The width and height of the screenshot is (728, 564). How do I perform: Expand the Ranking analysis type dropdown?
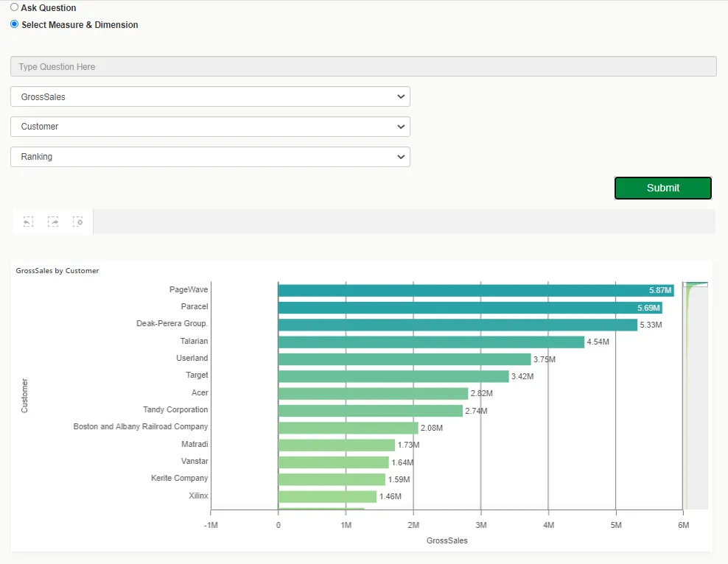tap(210, 156)
